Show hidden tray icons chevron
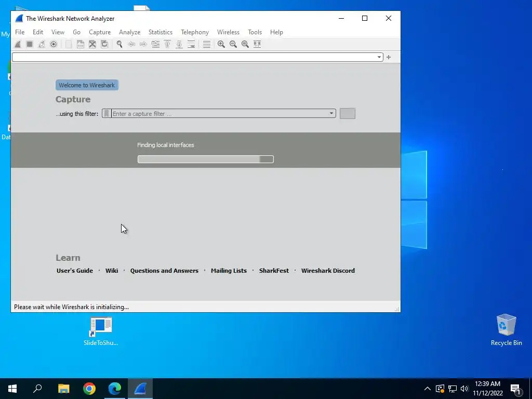The width and height of the screenshot is (532, 399). [428, 389]
